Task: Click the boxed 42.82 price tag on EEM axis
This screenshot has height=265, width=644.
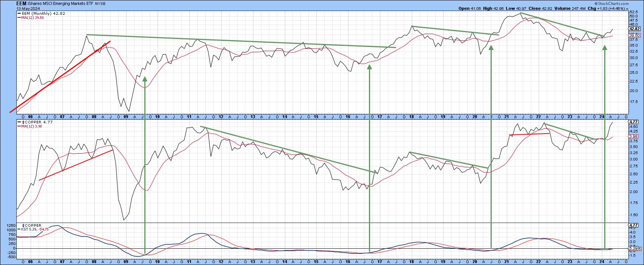Action: coord(634,29)
